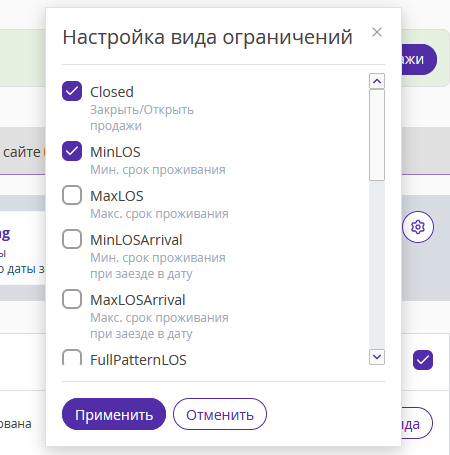Select the 'сайте' tab behind the dialog
Image resolution: width=450 pixels, height=455 pixels.
pos(22,152)
